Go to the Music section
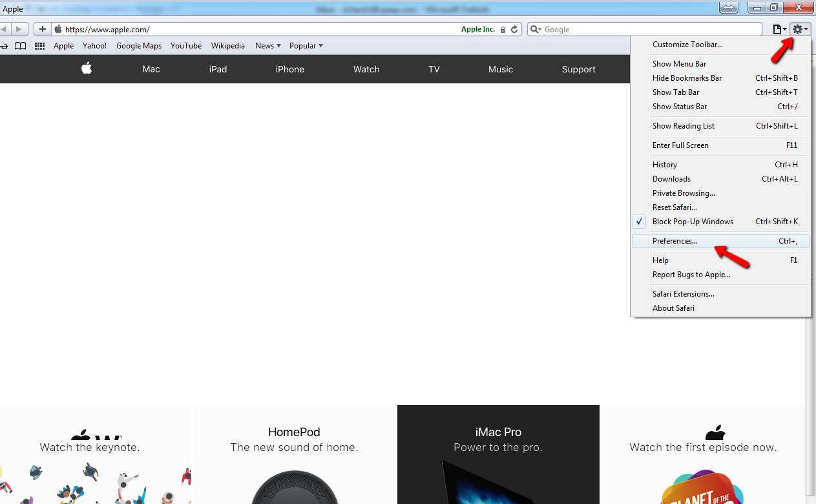 tap(501, 69)
